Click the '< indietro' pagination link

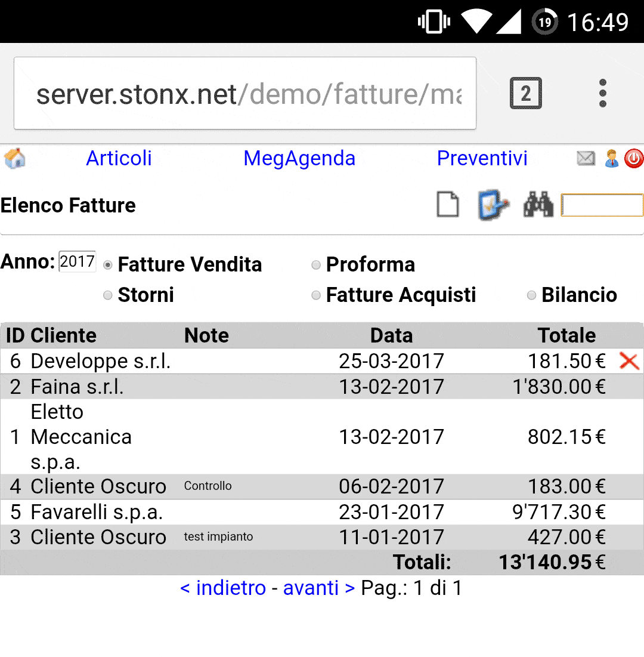pos(223,588)
